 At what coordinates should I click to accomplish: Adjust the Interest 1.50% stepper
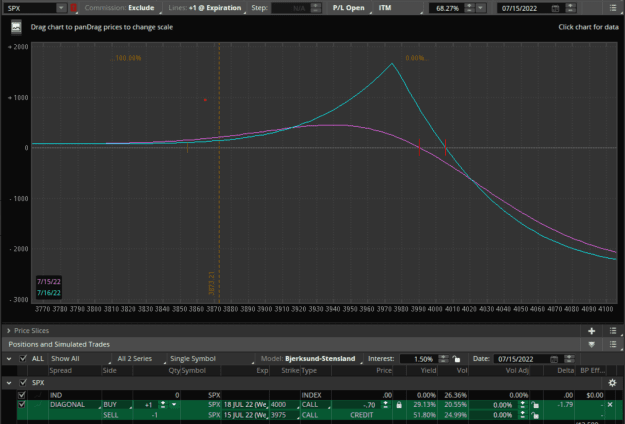[443, 359]
